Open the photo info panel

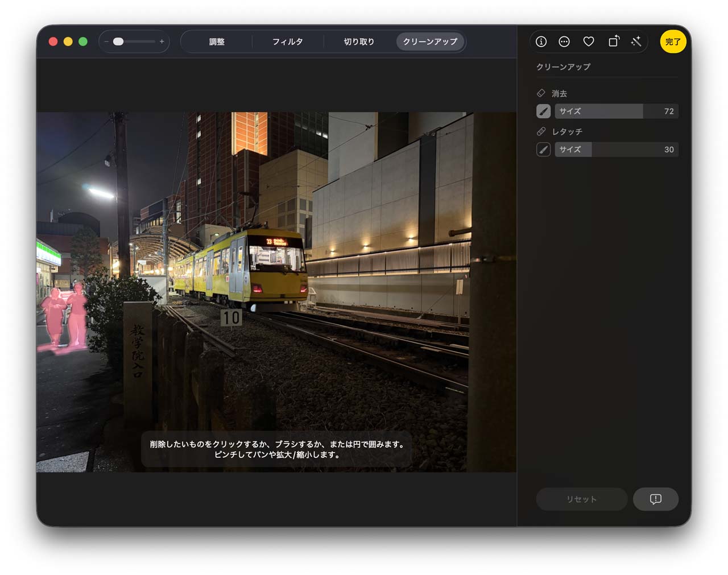(x=541, y=42)
